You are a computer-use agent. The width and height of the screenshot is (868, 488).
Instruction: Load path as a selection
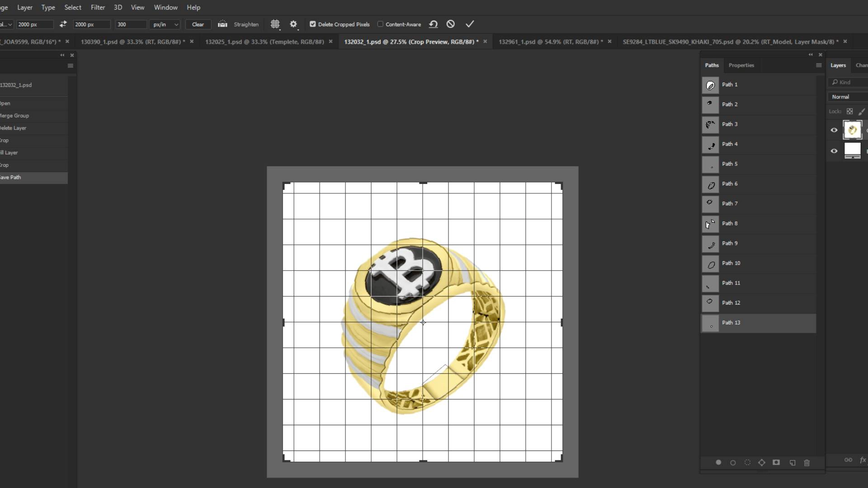(x=747, y=463)
